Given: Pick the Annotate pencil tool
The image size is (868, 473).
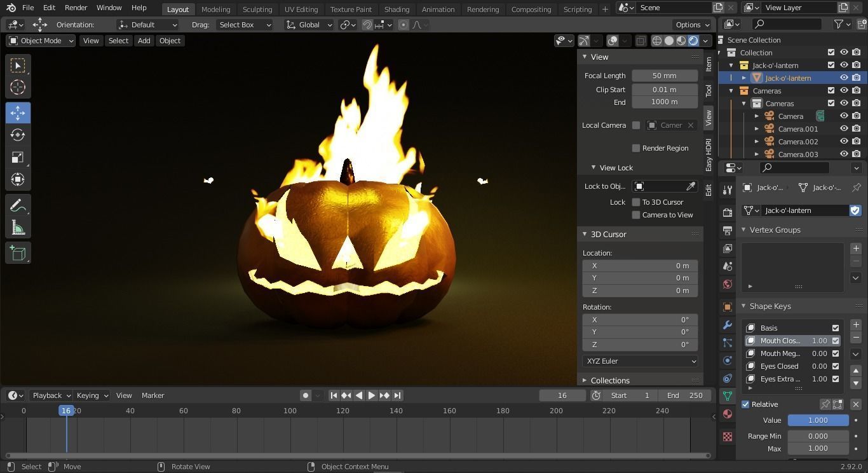Looking at the screenshot, I should click(18, 205).
